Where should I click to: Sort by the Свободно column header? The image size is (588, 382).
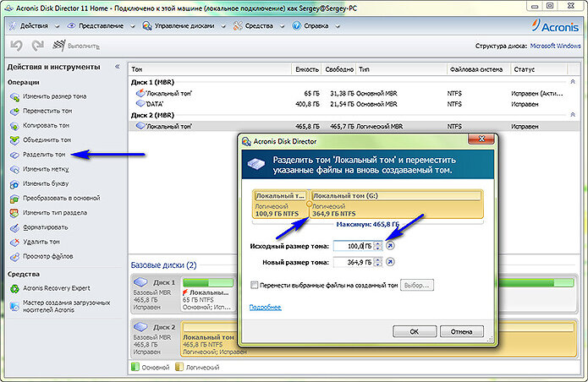(x=339, y=69)
